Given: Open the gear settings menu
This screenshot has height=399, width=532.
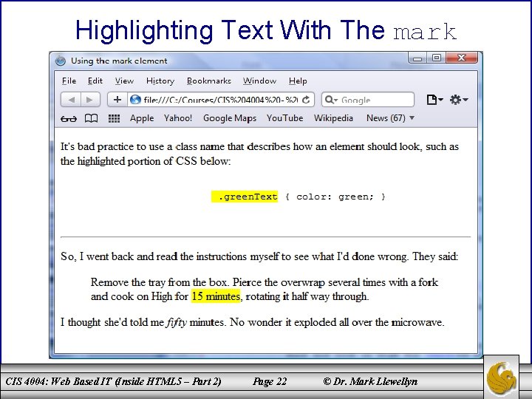Looking at the screenshot, I should point(459,100).
